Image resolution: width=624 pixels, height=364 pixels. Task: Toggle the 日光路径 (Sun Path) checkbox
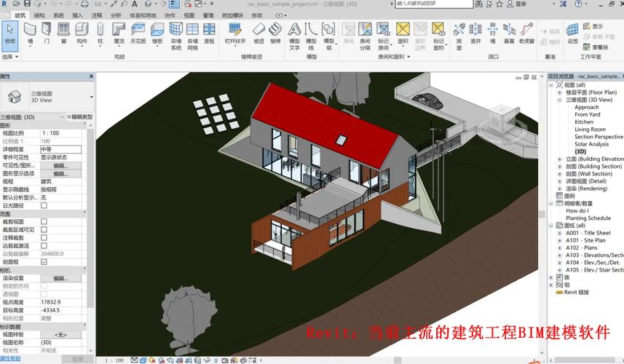click(44, 206)
